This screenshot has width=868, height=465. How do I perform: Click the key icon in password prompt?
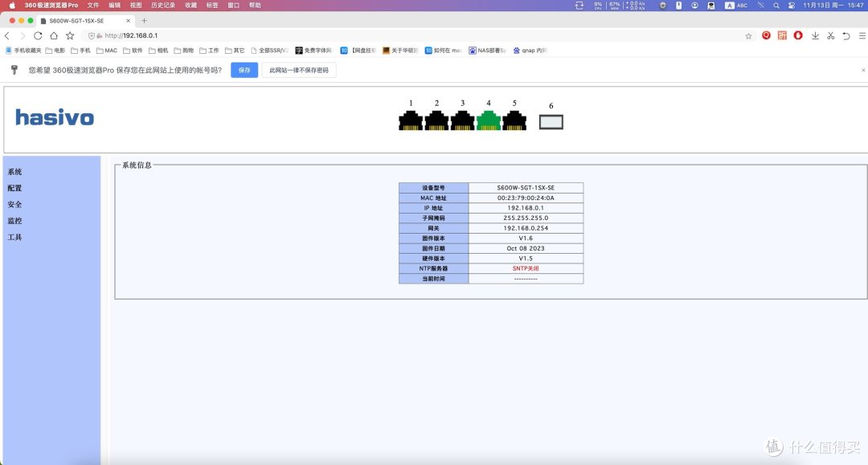14,70
